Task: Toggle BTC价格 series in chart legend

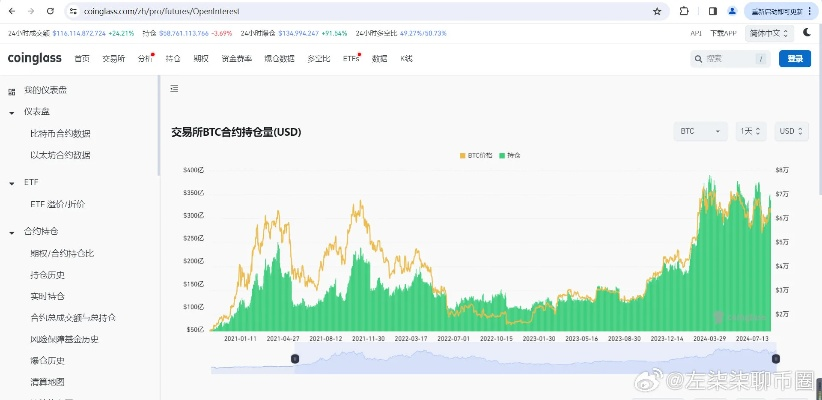Action: 475,156
